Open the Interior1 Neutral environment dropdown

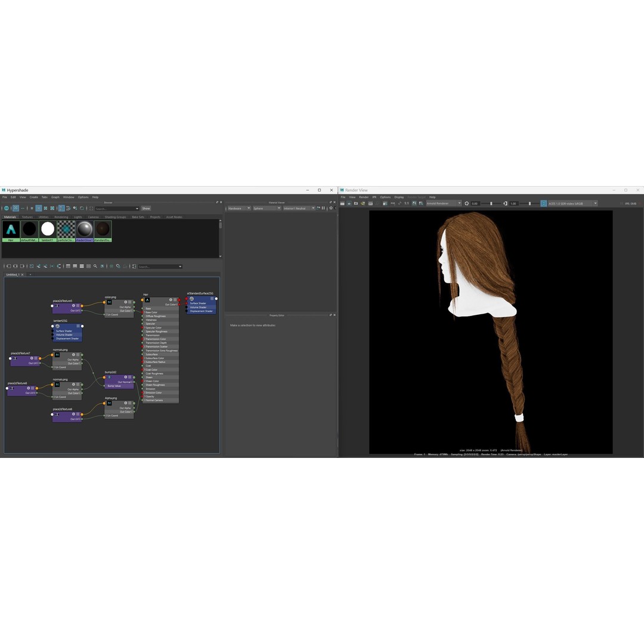(298, 208)
